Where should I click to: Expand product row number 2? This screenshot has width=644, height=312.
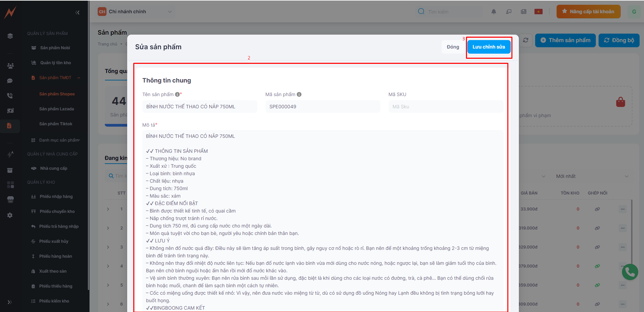click(108, 228)
